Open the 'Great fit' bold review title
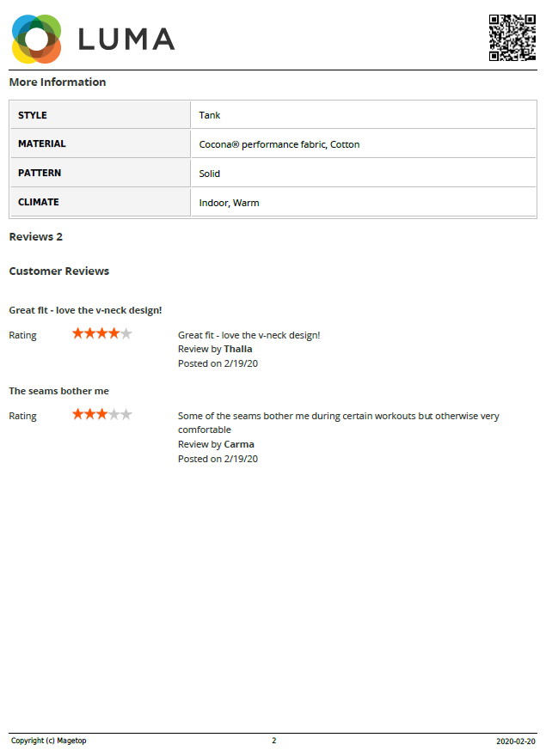This screenshot has height=756, width=546. (85, 310)
